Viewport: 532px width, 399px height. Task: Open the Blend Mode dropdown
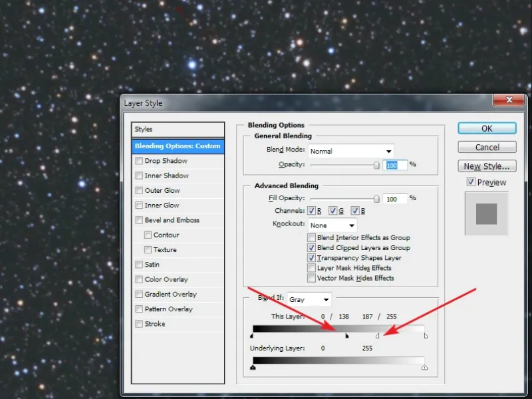[x=351, y=151]
